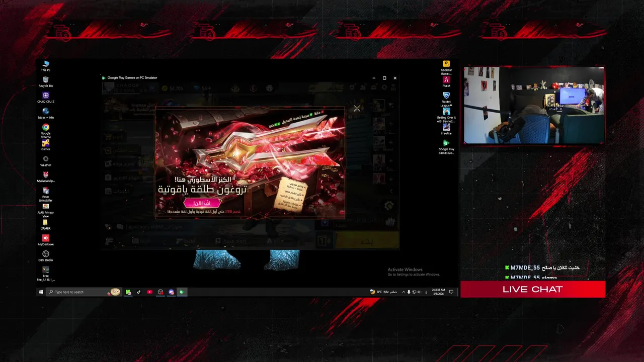The height and width of the screenshot is (362, 644).
Task: Open network settings tray icon
Action: [414, 292]
